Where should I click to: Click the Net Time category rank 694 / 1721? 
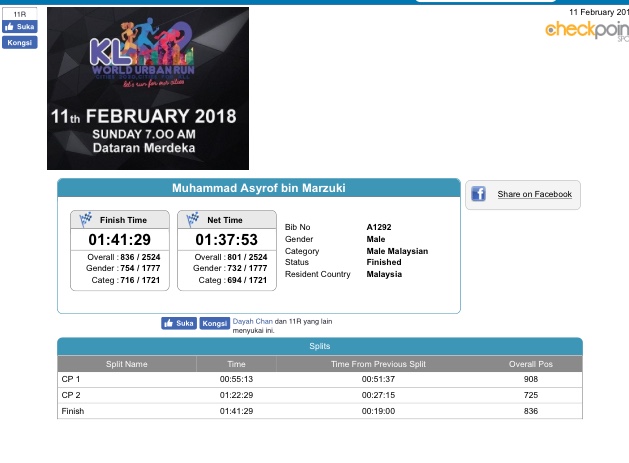pos(247,280)
